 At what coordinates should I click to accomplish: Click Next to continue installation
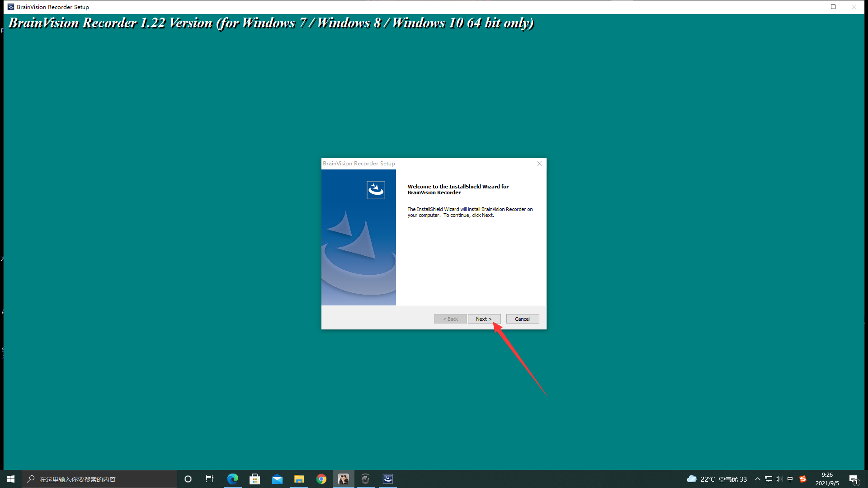click(484, 319)
